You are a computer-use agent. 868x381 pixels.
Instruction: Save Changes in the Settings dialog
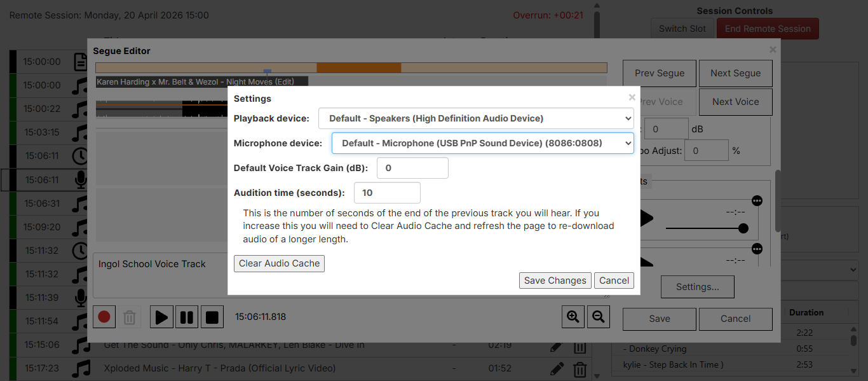pos(555,281)
